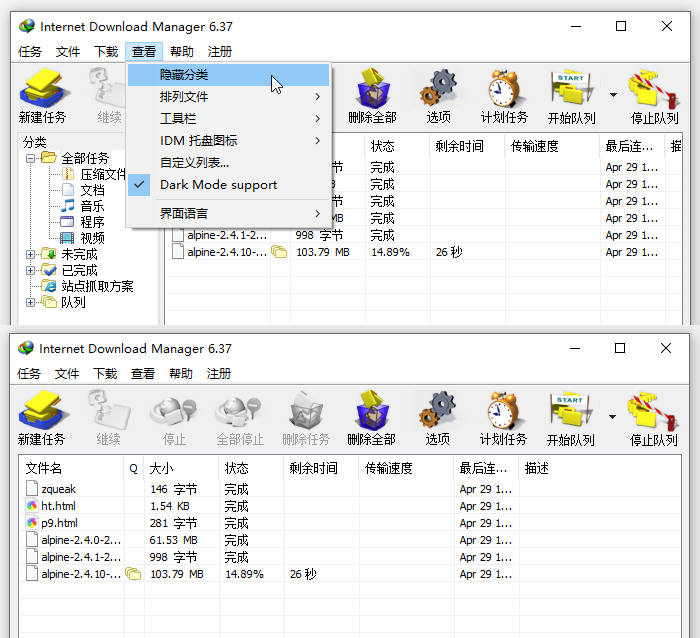Click ht.html file icon in the bottom window
The width and height of the screenshot is (700, 638).
click(x=32, y=506)
